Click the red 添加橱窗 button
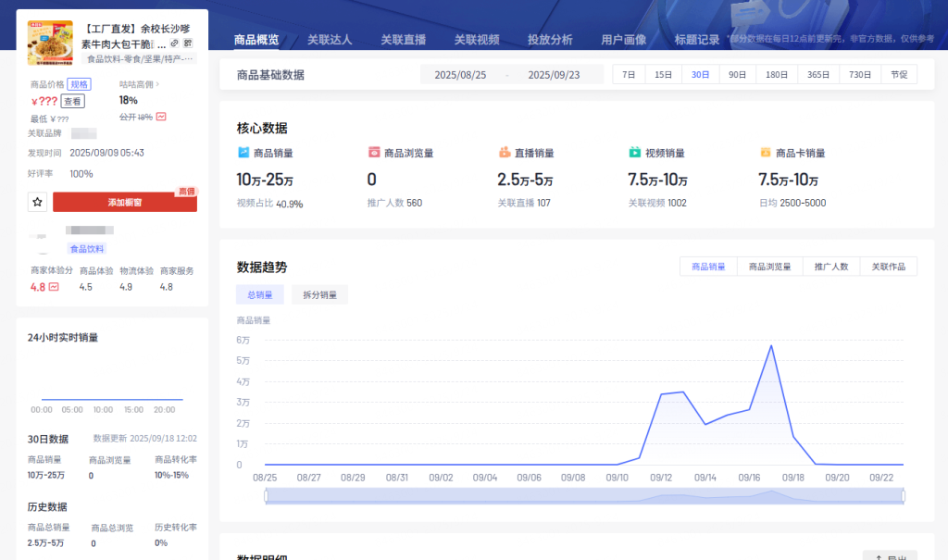 point(125,202)
